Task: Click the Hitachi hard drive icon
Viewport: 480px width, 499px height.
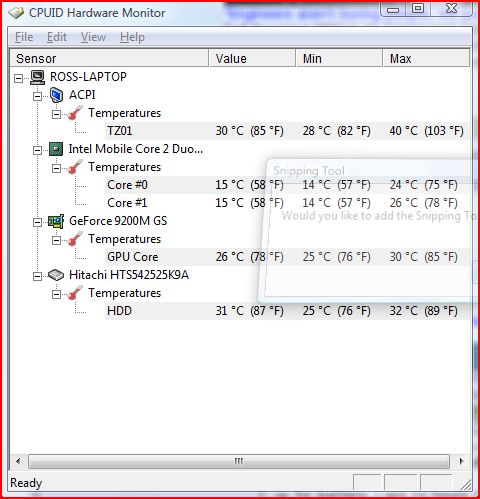Action: click(x=56, y=275)
